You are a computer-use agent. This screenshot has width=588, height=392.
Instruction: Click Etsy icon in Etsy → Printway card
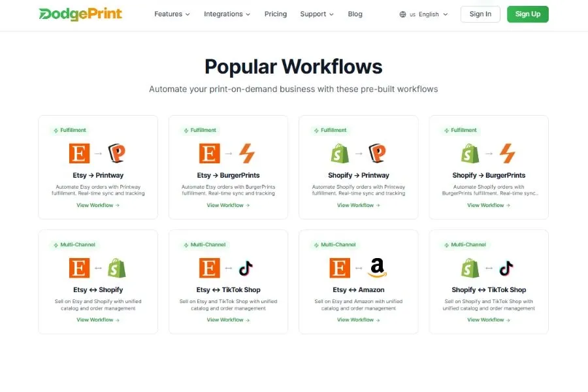coord(80,153)
